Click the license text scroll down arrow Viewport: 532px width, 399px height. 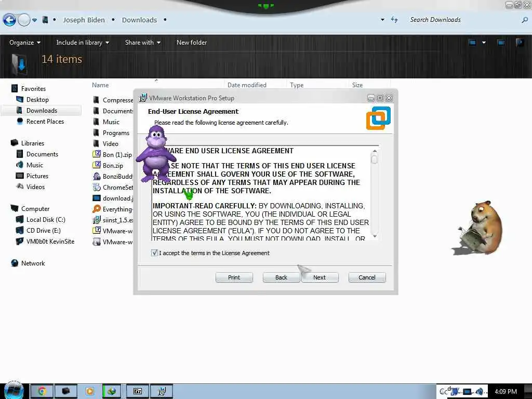tap(375, 236)
